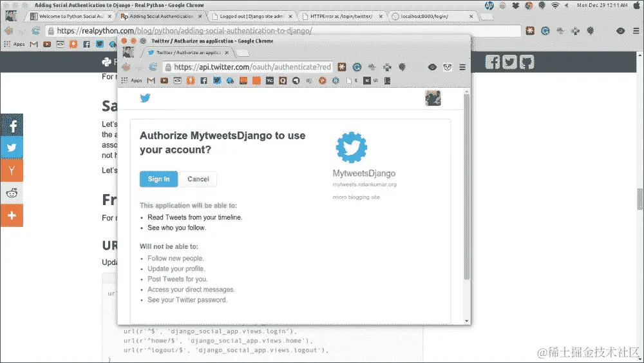
Task: Close the Logged out Django site admin tab
Action: (x=290, y=17)
